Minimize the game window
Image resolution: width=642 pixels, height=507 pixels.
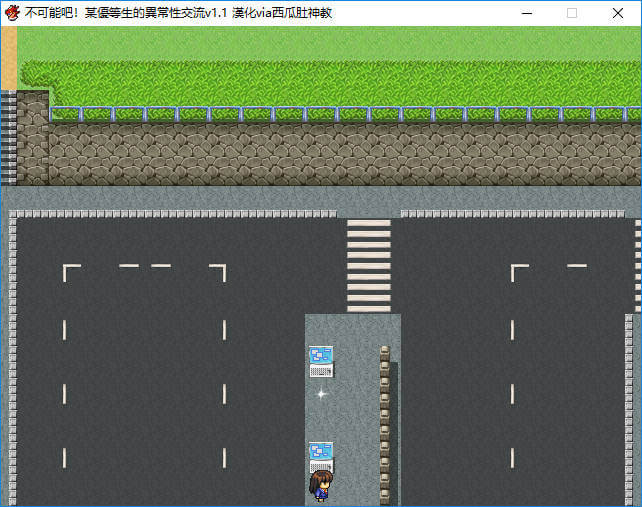pos(525,13)
